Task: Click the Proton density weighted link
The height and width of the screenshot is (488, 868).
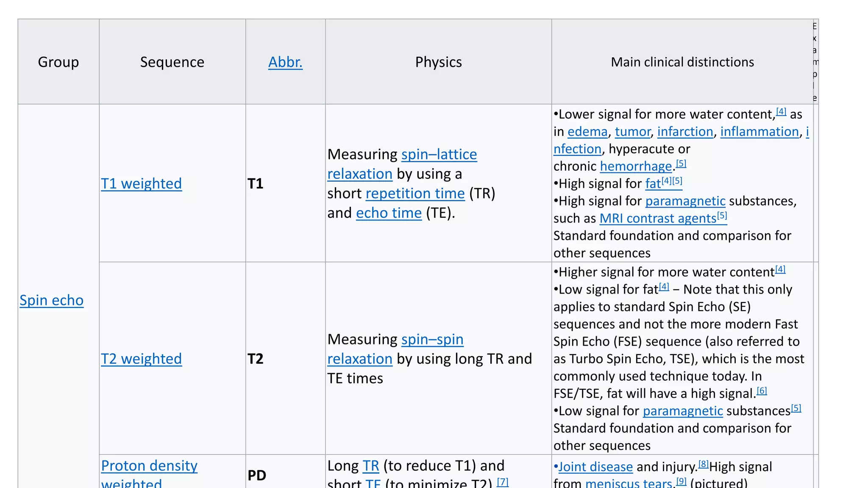Action: point(149,466)
